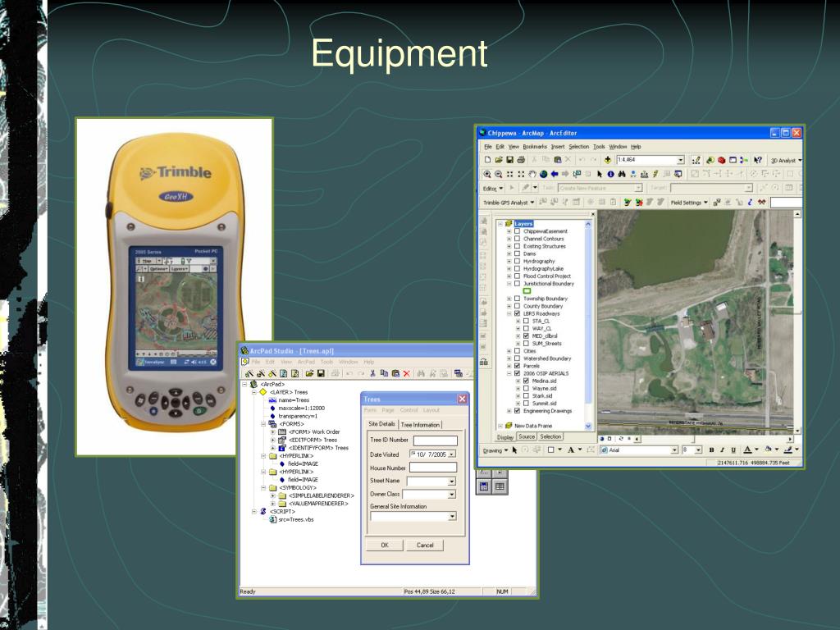
Task: Click the Underline button in the Drawing toolbar
Action: (733, 450)
